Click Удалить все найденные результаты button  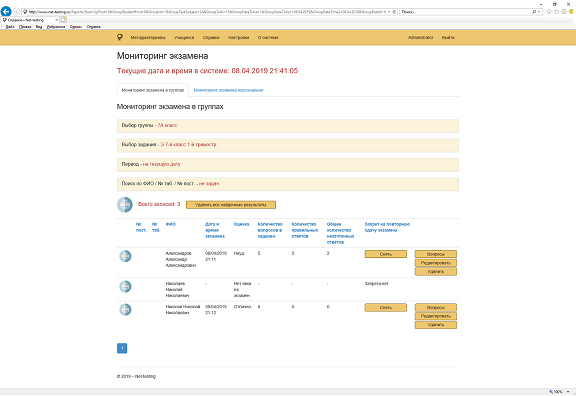pos(231,205)
